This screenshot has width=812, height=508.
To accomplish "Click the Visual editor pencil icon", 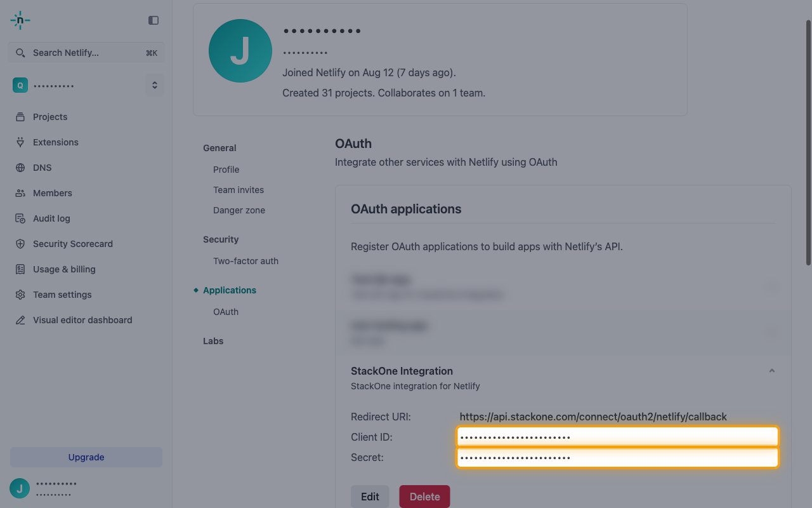I will point(20,320).
